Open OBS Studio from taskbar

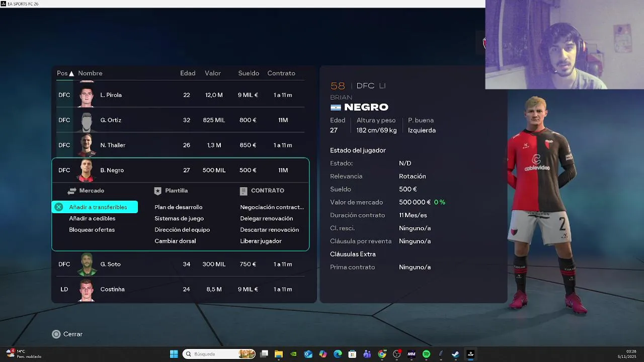(397, 354)
